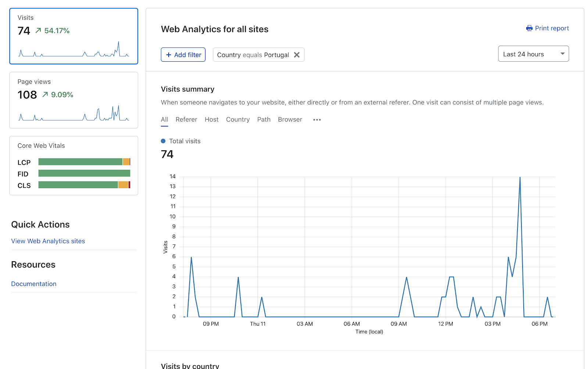Click the green trend arrow showing 54.17%
This screenshot has height=369, width=588.
tap(38, 31)
